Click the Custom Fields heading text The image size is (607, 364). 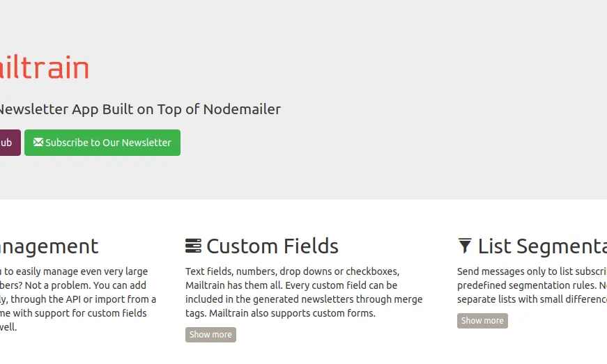[272, 246]
